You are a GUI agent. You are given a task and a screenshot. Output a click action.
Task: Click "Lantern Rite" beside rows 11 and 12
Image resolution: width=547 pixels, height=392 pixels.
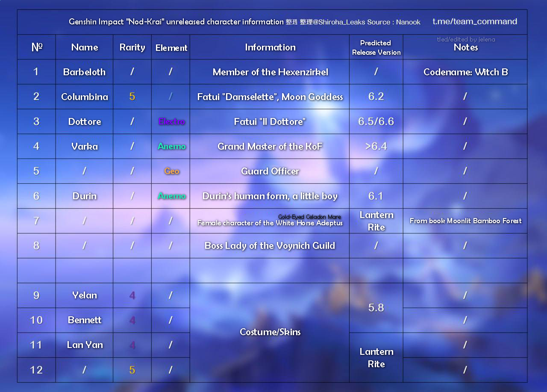[376, 357]
